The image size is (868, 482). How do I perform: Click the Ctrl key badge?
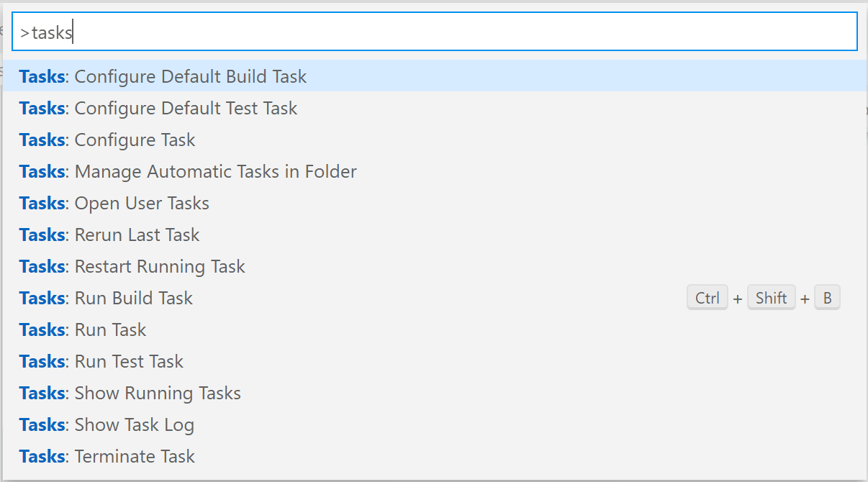point(707,297)
